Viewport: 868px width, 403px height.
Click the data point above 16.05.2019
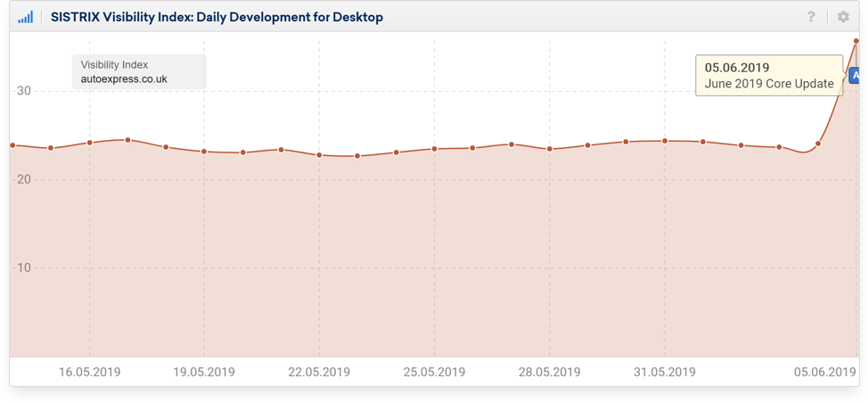(x=90, y=143)
